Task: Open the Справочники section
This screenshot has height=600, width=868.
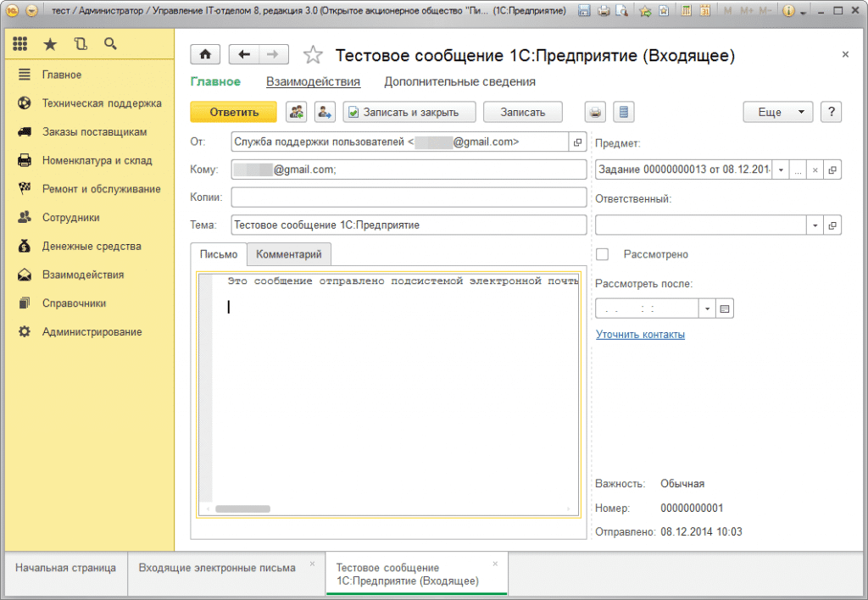Action: pyautogui.click(x=90, y=303)
